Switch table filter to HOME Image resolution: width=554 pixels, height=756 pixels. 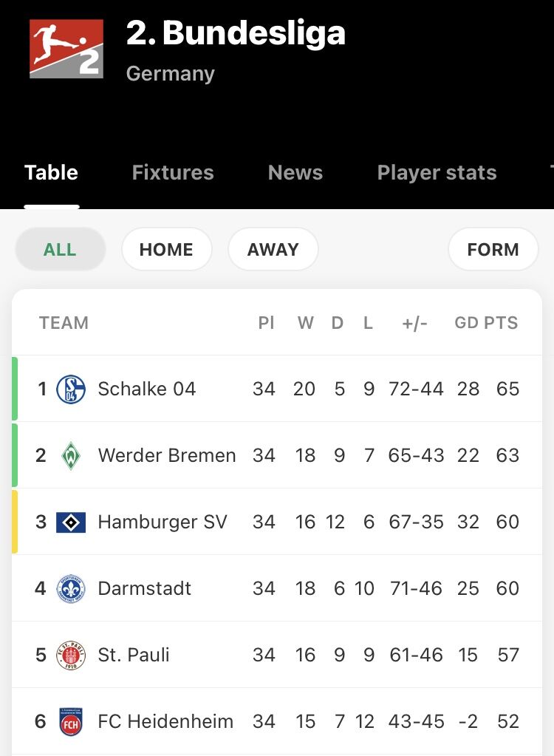[x=167, y=249]
